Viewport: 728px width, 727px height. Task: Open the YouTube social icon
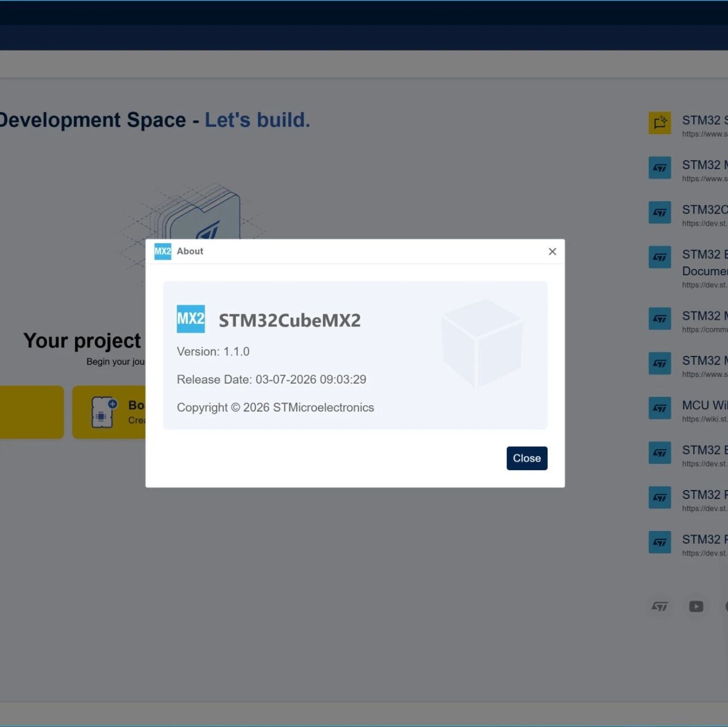(x=696, y=606)
